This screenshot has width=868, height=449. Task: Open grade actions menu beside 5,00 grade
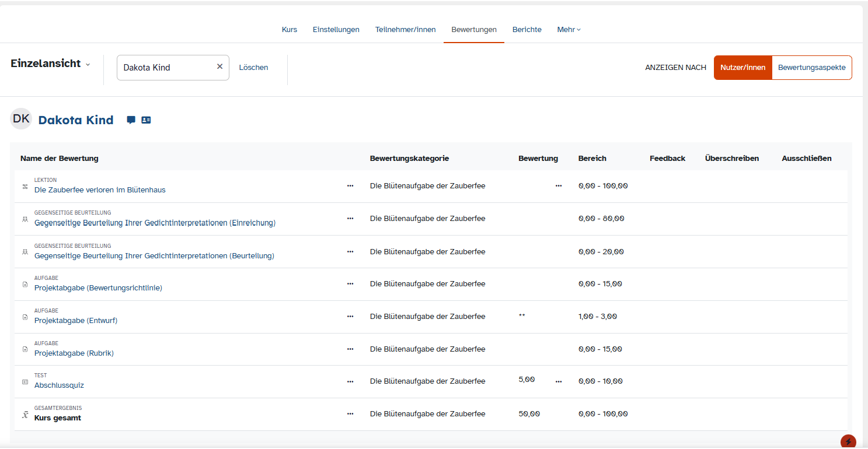click(x=559, y=381)
